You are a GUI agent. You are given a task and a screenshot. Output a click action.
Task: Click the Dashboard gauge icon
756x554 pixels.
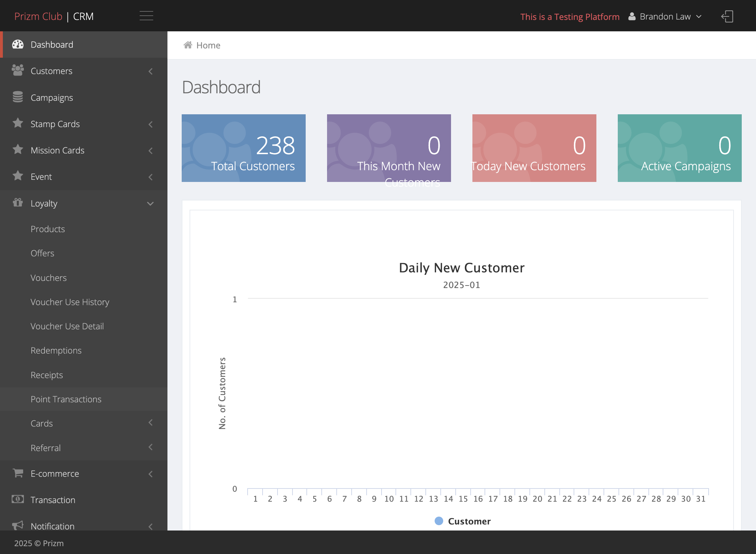tap(18, 44)
